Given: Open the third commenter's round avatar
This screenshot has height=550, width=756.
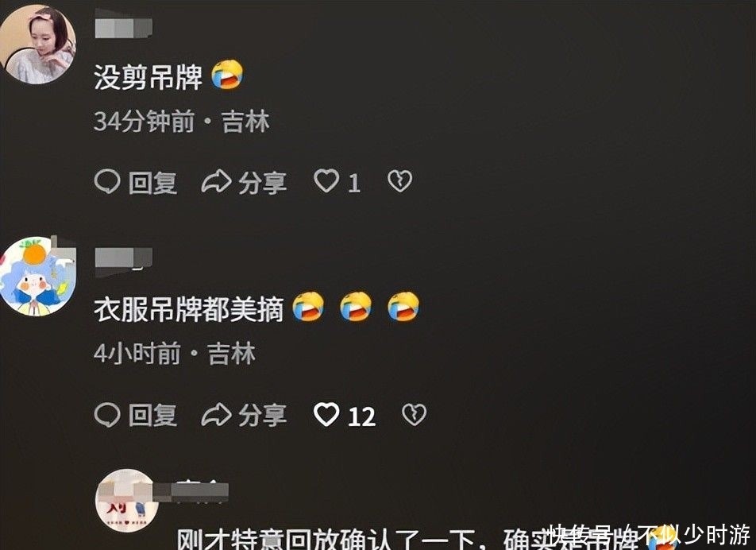Looking at the screenshot, I should click(x=127, y=501).
